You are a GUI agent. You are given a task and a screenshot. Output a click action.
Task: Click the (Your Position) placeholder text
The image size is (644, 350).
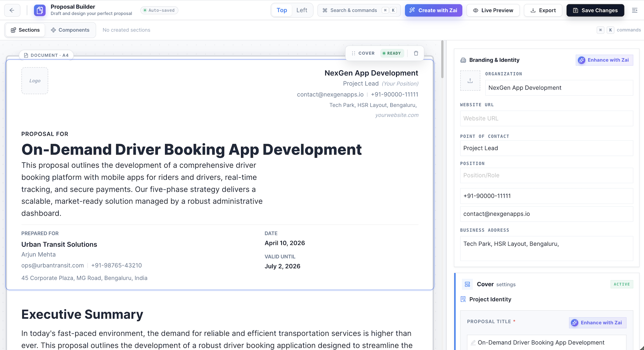pos(400,84)
